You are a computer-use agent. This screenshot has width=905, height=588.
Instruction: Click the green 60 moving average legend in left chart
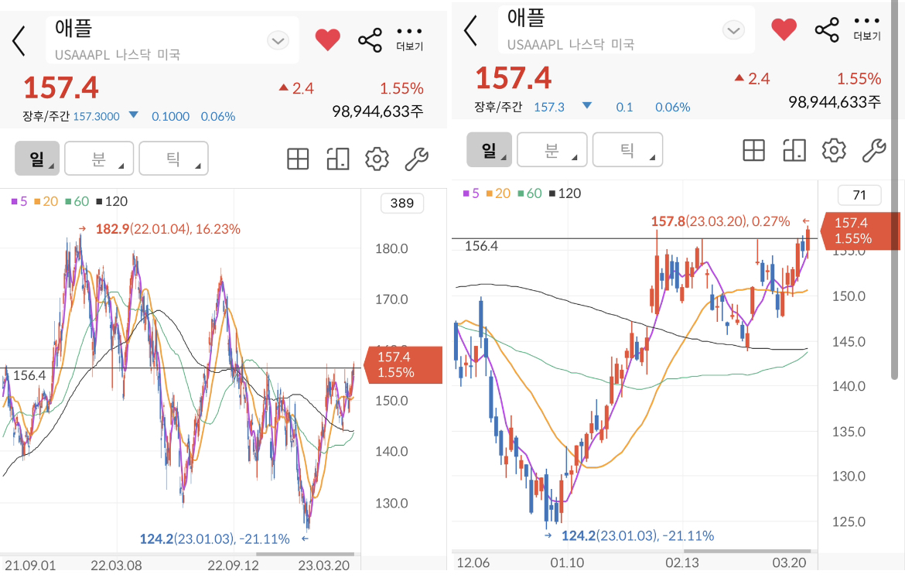[x=77, y=201]
